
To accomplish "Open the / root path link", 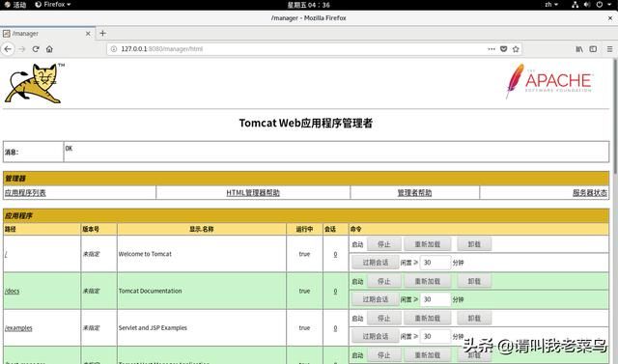I will pos(6,254).
